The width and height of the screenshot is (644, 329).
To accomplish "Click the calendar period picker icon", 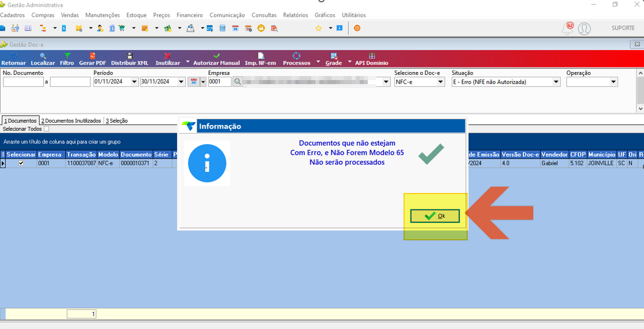I will tap(193, 82).
